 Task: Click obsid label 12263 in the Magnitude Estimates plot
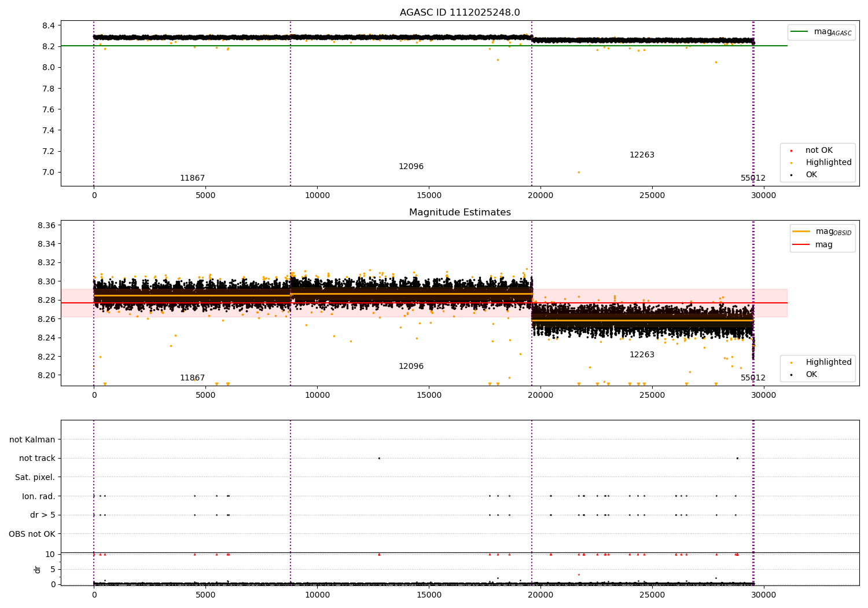point(642,355)
